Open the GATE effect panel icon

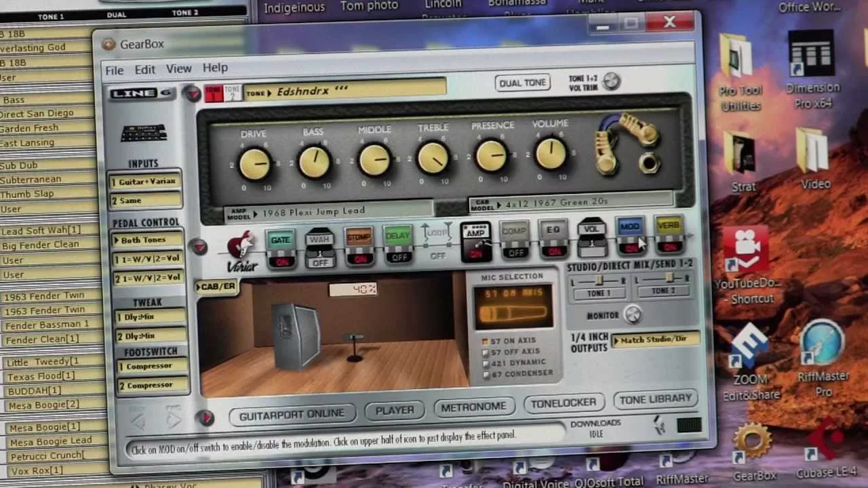pos(280,239)
